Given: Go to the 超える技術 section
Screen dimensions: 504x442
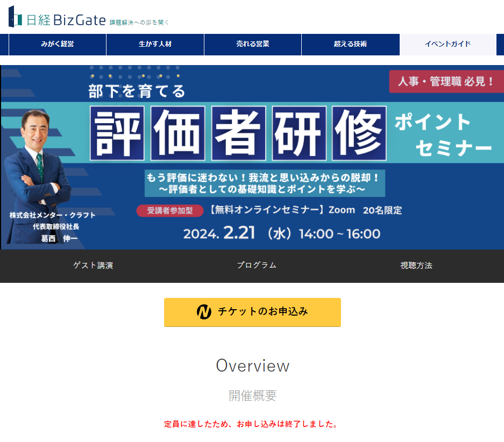Looking at the screenshot, I should pyautogui.click(x=350, y=44).
